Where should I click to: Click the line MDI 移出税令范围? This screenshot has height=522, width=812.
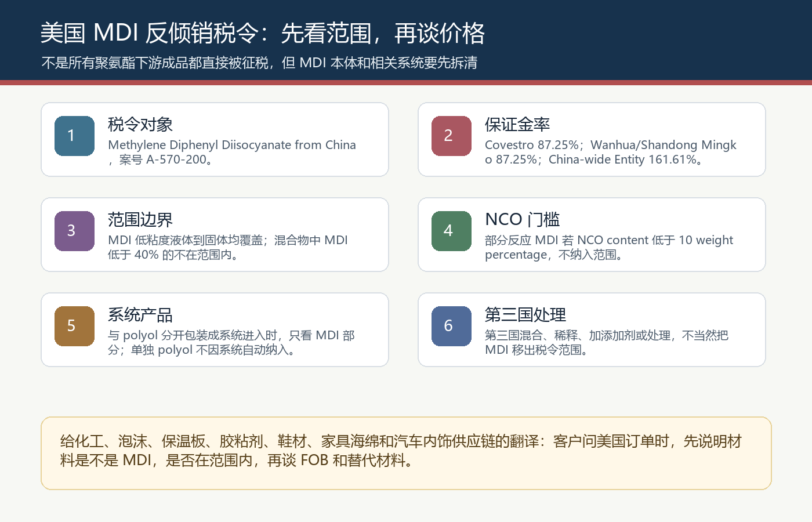tap(538, 350)
